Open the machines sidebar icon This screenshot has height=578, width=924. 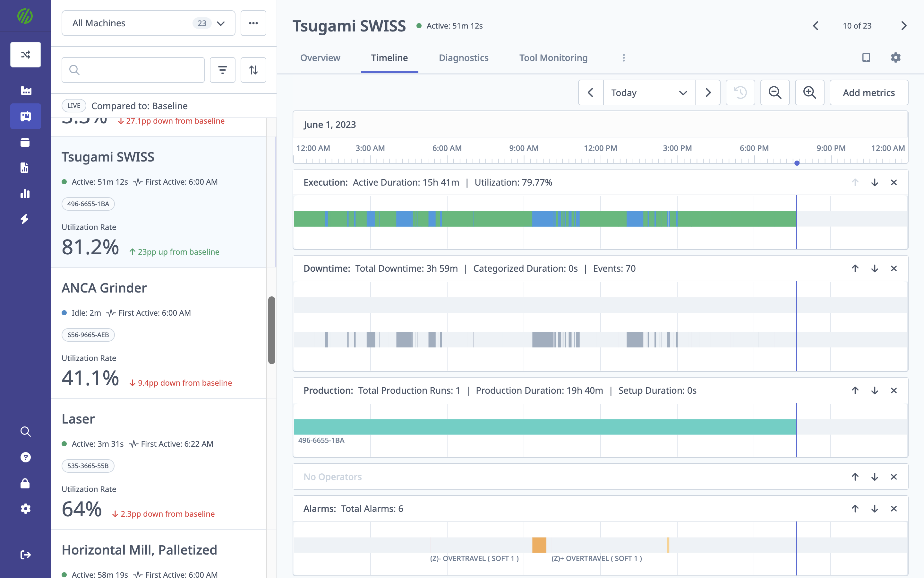point(26,116)
